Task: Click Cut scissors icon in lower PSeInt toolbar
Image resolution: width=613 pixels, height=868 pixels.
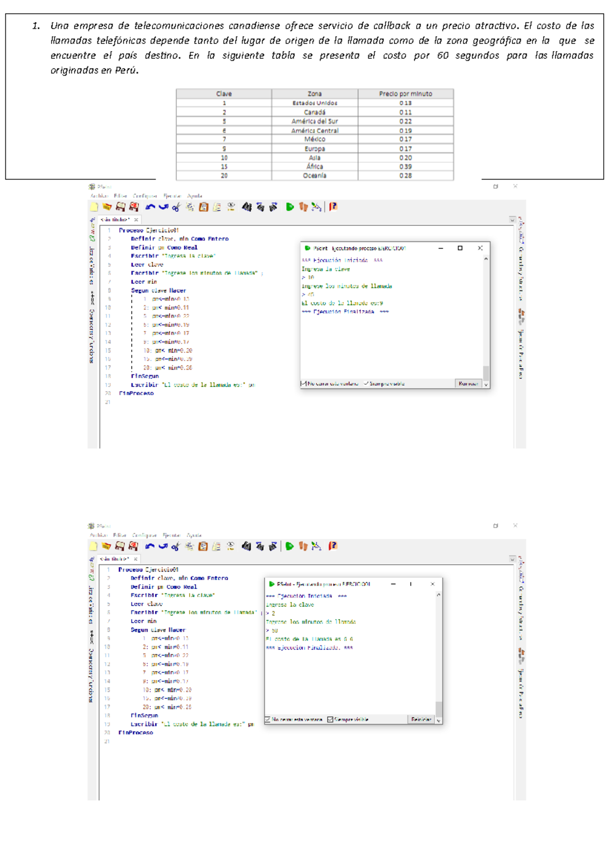Action: pos(175,546)
